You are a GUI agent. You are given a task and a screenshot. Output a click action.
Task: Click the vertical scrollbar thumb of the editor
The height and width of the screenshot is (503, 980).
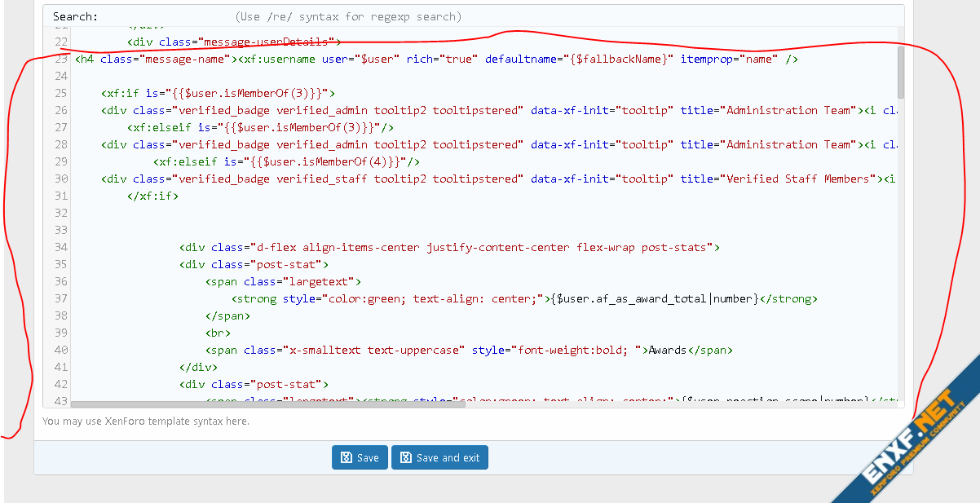tap(900, 73)
